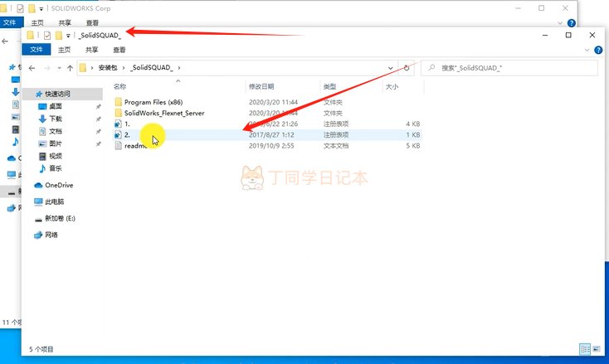Select registry file icon named 2.

point(118,134)
